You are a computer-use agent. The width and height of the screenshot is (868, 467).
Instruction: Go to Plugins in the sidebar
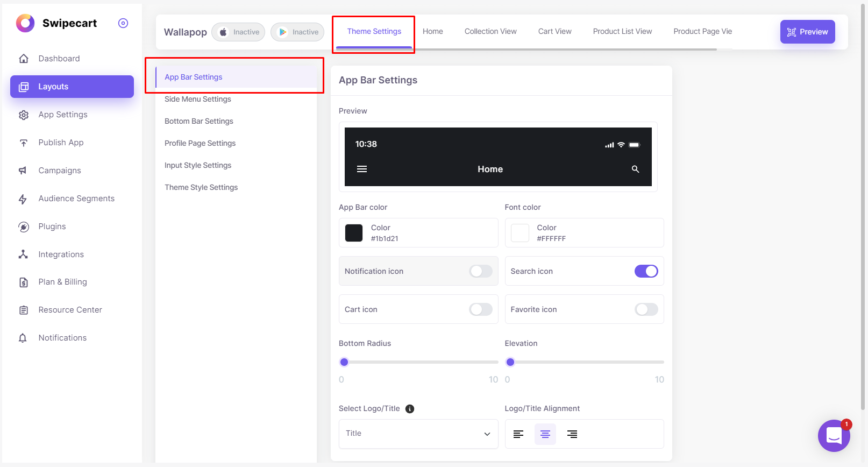tap(52, 227)
